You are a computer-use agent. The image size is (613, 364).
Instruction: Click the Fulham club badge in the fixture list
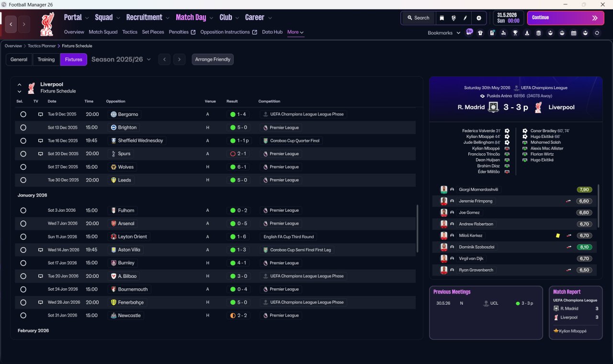click(x=114, y=210)
